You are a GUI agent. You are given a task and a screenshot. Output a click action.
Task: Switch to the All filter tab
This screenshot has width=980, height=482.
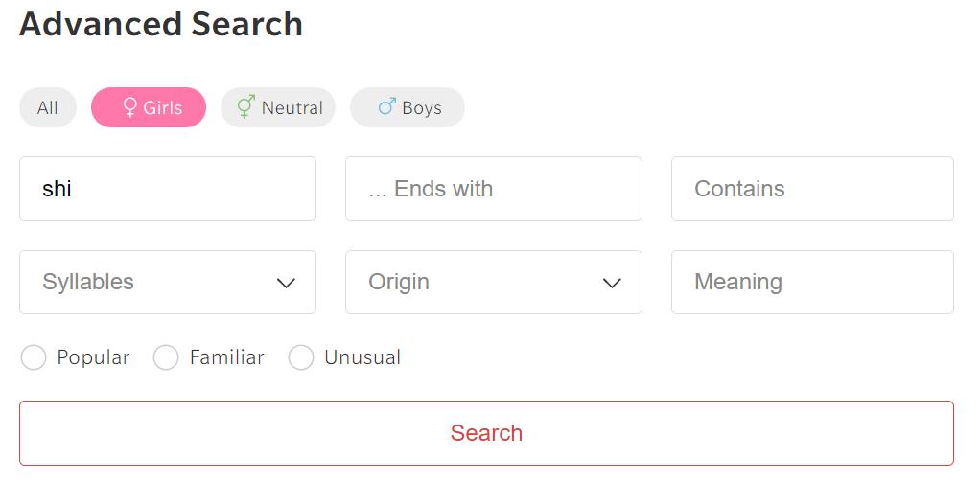[x=48, y=108]
